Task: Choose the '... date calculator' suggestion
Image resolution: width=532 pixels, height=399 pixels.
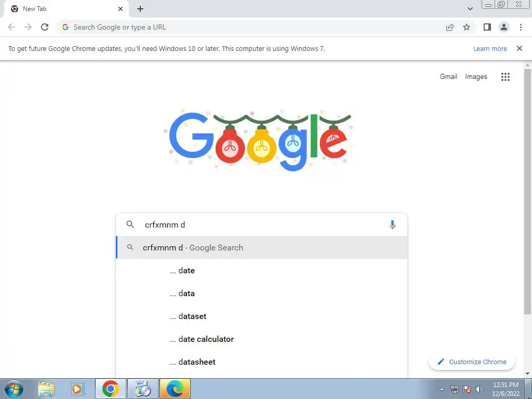Action: point(262,339)
